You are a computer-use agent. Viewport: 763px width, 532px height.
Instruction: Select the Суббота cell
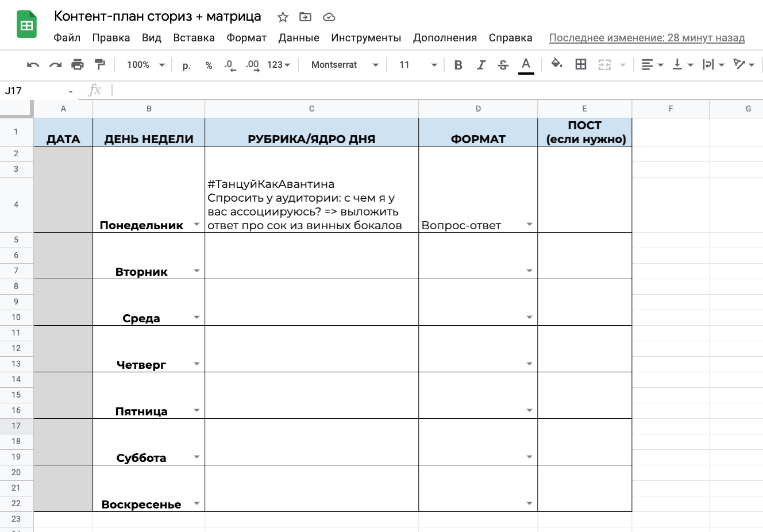[x=148, y=442]
